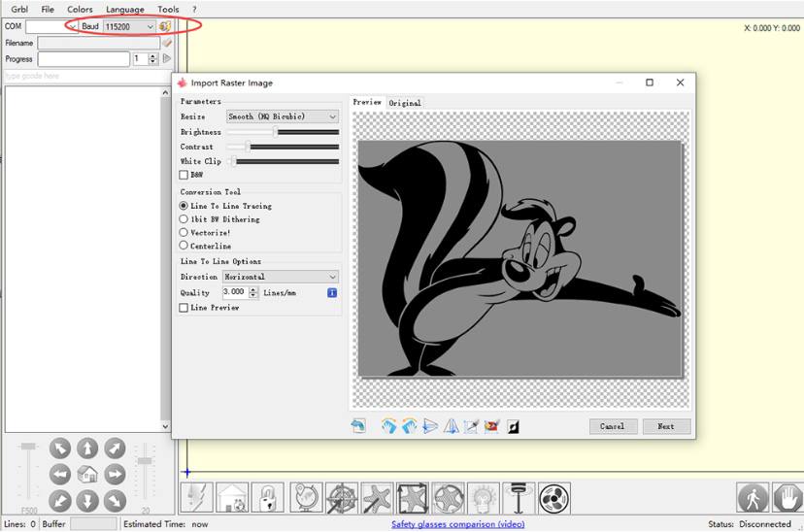Click the Quality value field
The width and height of the screenshot is (804, 532).
[235, 292]
